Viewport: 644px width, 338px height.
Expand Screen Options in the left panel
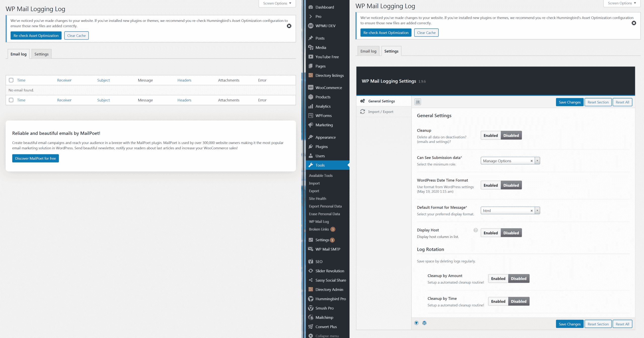[x=277, y=4]
